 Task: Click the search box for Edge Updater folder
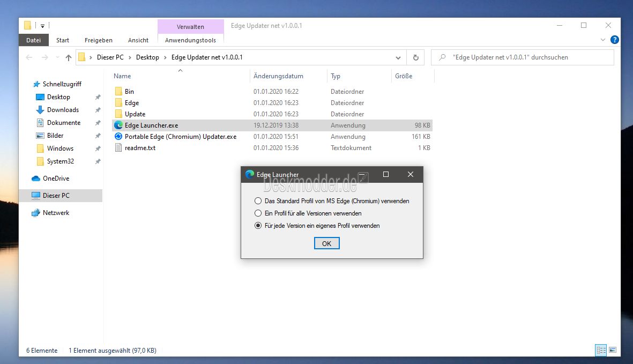coord(523,57)
